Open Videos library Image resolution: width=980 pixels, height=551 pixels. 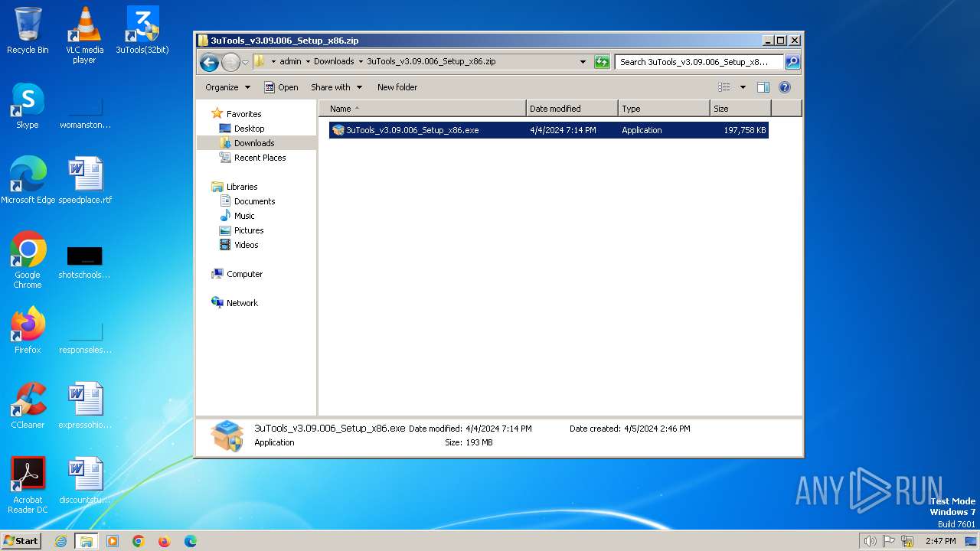(246, 245)
